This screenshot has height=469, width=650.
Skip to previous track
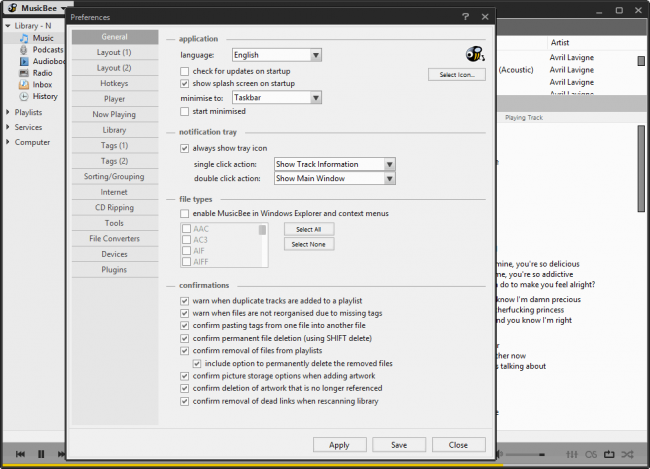point(20,454)
